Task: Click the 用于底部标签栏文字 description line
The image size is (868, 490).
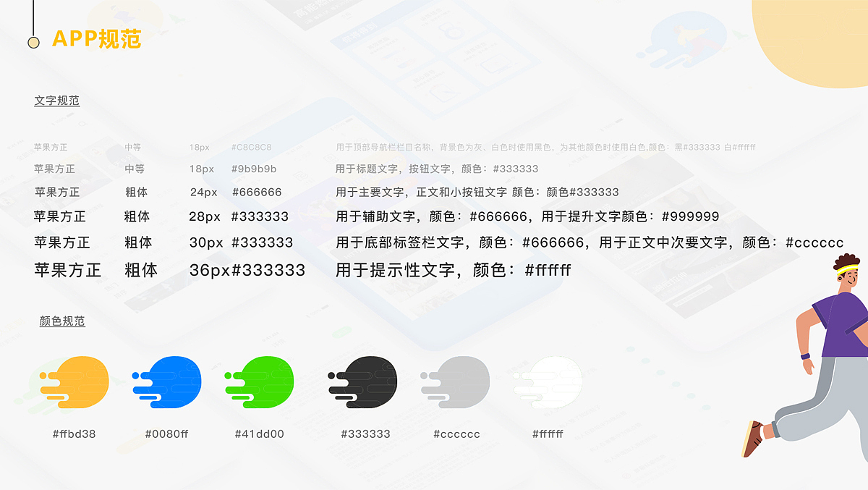Action: point(590,242)
